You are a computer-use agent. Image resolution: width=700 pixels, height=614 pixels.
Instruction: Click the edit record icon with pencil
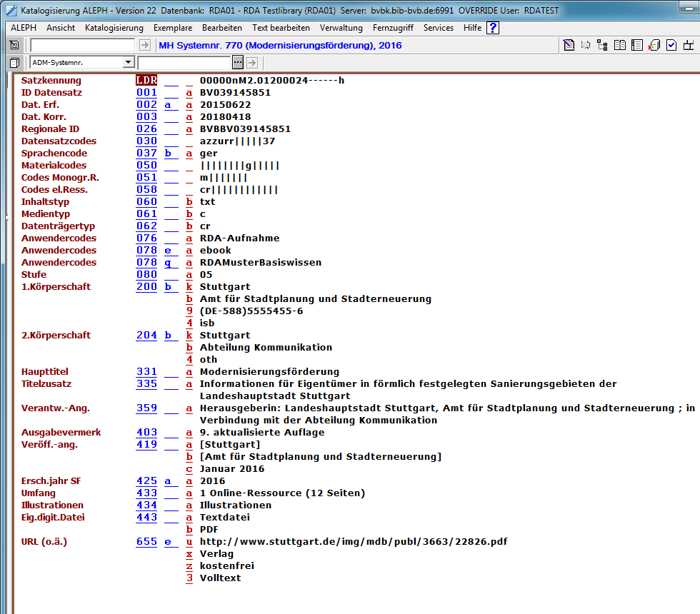tap(569, 45)
